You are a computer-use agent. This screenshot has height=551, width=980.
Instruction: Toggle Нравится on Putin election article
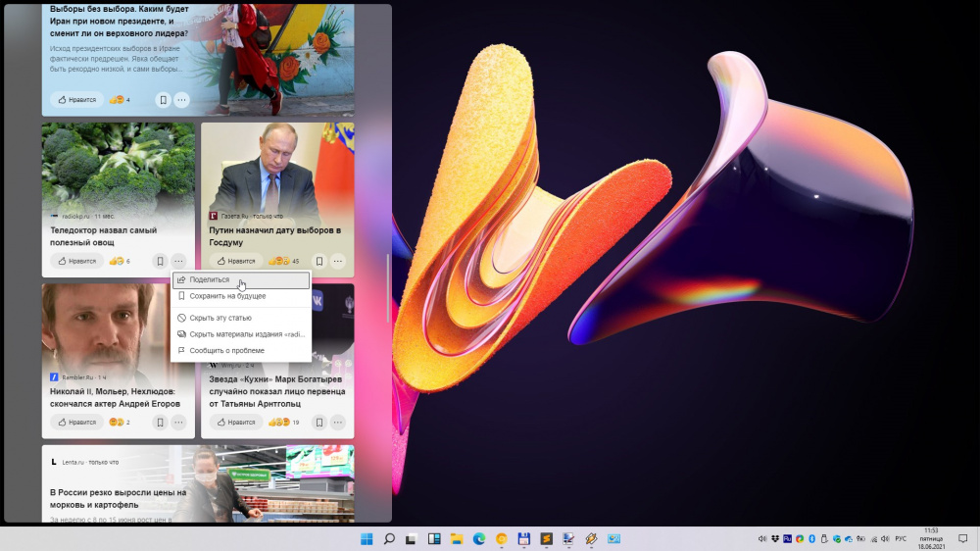pos(236,262)
